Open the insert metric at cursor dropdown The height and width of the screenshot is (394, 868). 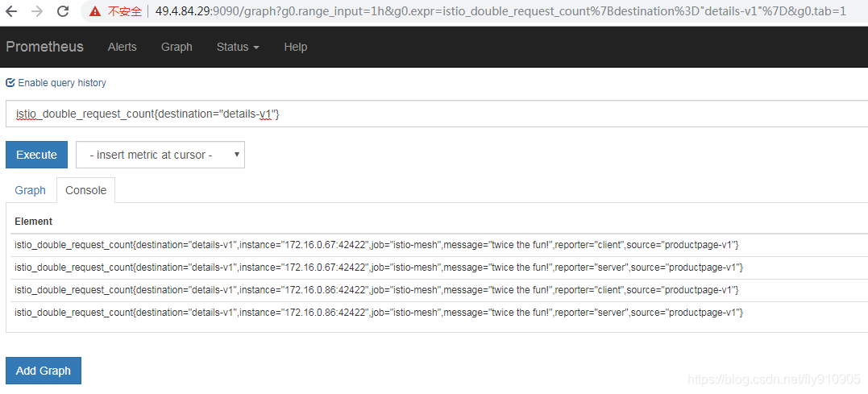[160, 155]
